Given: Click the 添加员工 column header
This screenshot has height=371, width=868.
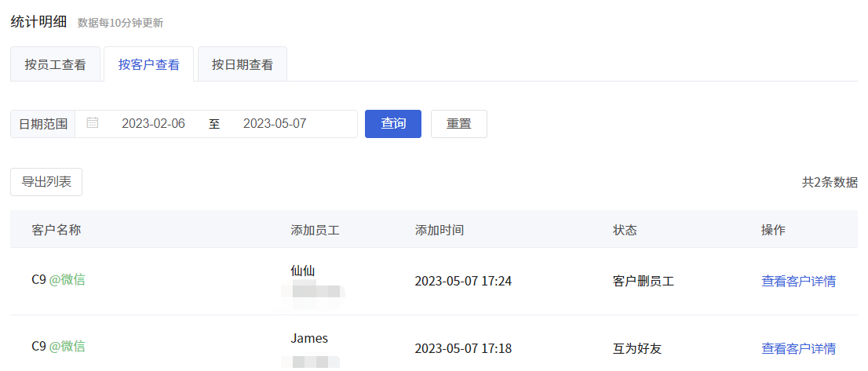Looking at the screenshot, I should point(315,230).
